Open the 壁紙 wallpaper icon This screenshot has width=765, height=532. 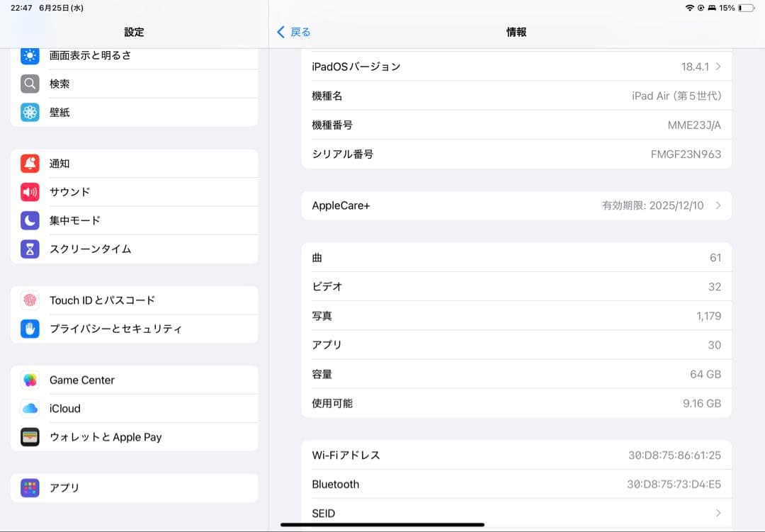29,112
